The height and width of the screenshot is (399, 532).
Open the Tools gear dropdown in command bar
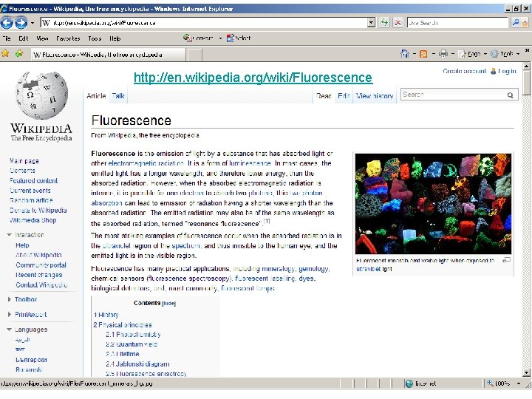pos(505,54)
